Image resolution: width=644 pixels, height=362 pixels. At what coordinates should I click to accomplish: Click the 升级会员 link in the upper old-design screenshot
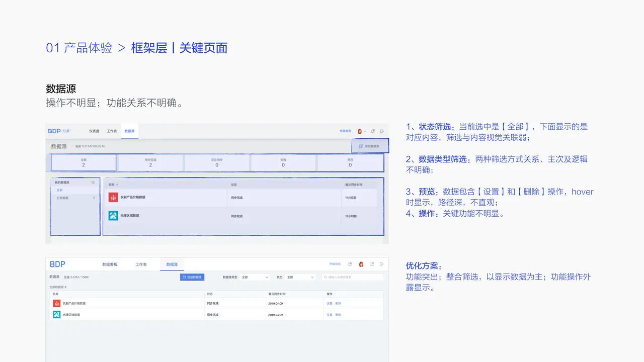tap(345, 131)
